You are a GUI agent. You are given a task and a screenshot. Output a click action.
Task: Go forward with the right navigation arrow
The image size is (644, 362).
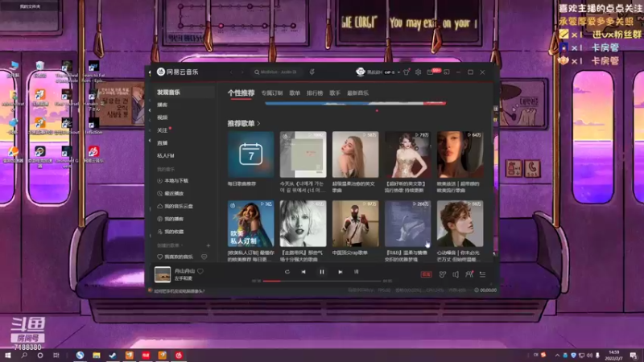(x=242, y=72)
